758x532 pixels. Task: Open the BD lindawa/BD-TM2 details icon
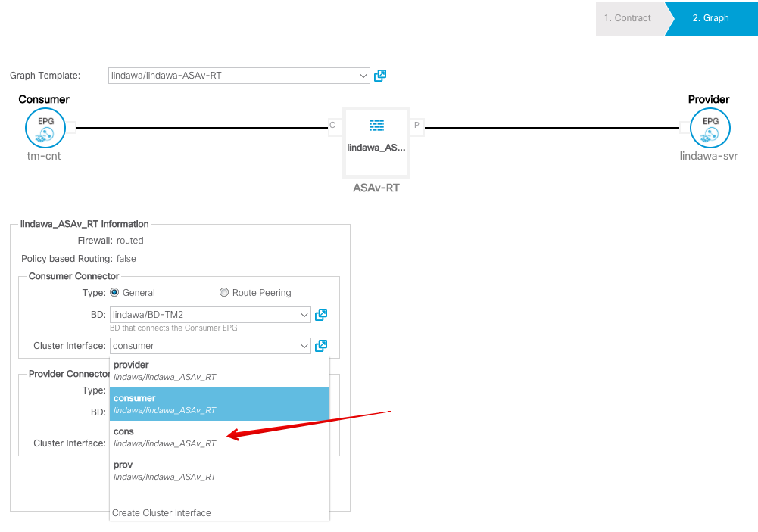[x=320, y=315]
